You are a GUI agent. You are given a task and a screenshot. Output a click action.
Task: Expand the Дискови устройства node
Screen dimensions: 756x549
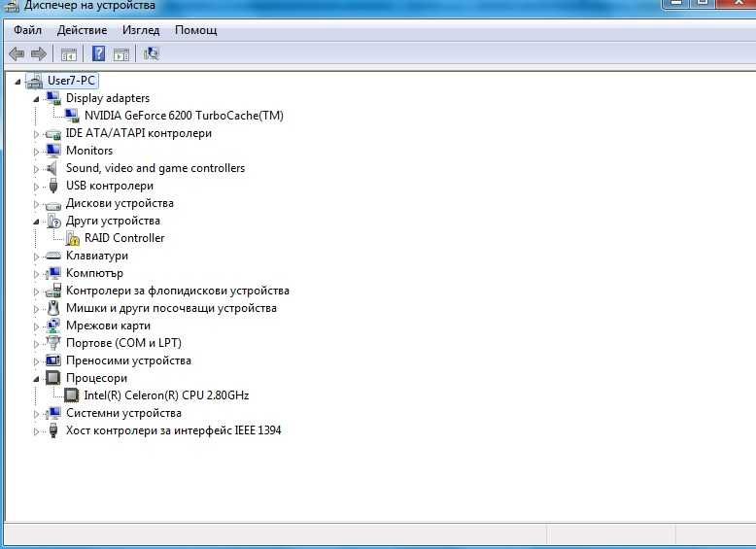pyautogui.click(x=36, y=204)
